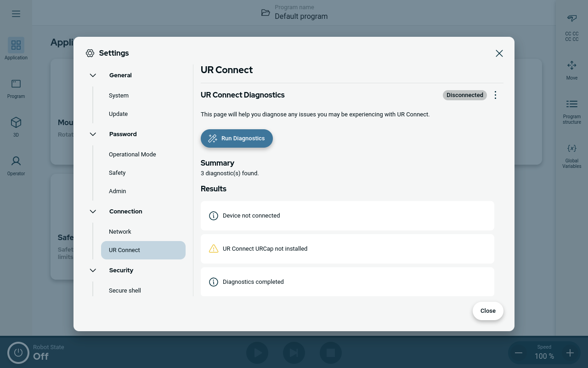Collapse the Connection settings section
Screen dimensions: 588x368
[x=93, y=212]
